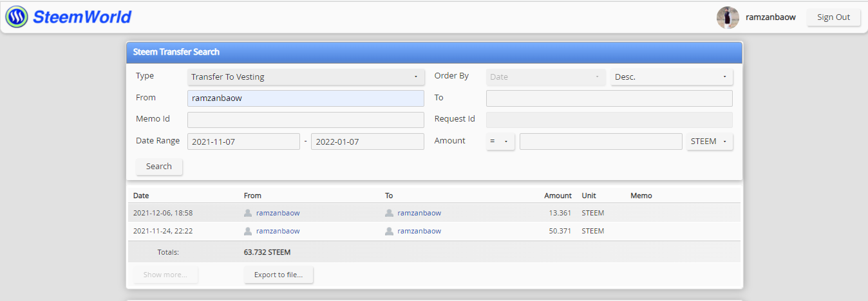The image size is (868, 301).
Task: Click the Amount column header
Action: (558, 196)
